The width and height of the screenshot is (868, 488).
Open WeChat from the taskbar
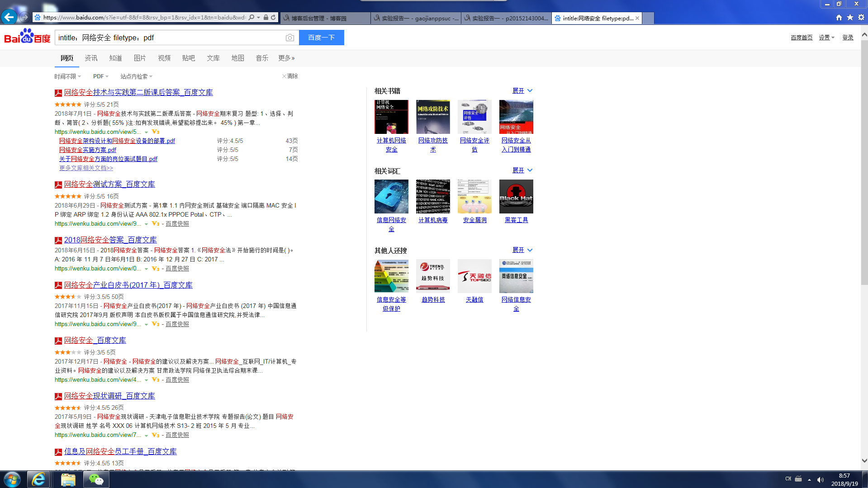click(x=96, y=479)
